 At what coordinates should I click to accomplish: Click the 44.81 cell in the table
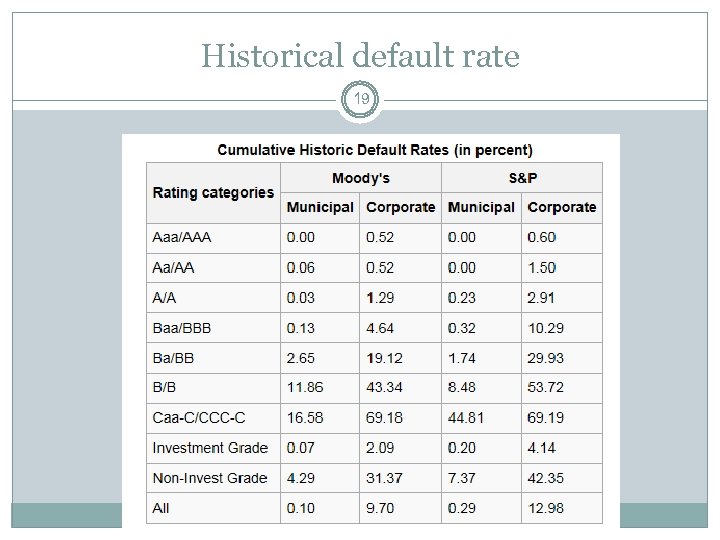(x=466, y=417)
